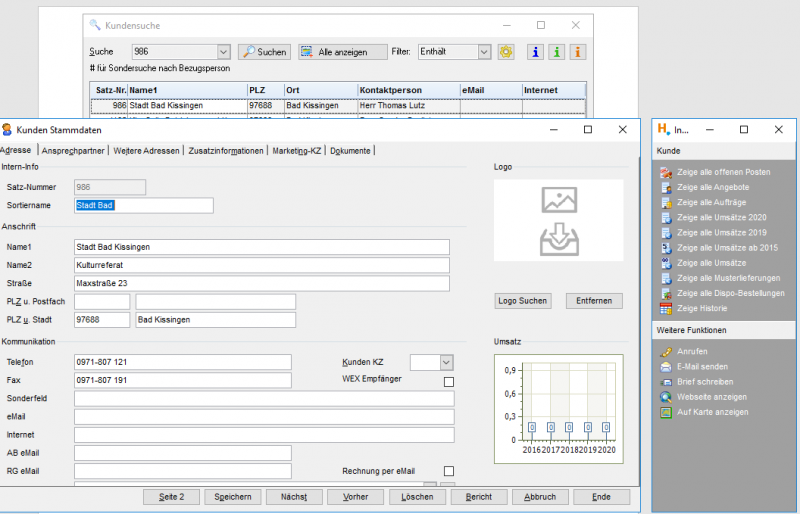Click into the Straße input field
The width and height of the screenshot is (800, 514).
[262, 283]
